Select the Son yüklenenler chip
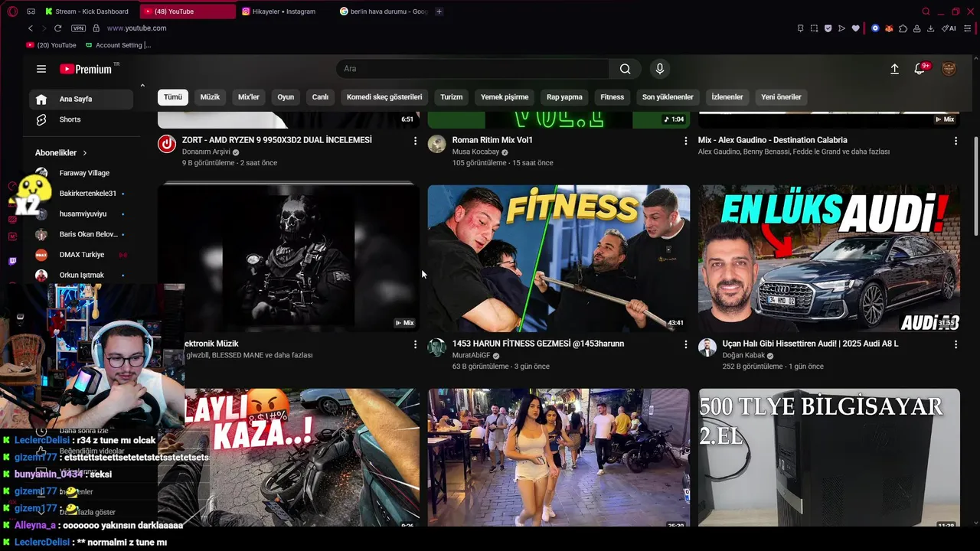 [x=668, y=97]
